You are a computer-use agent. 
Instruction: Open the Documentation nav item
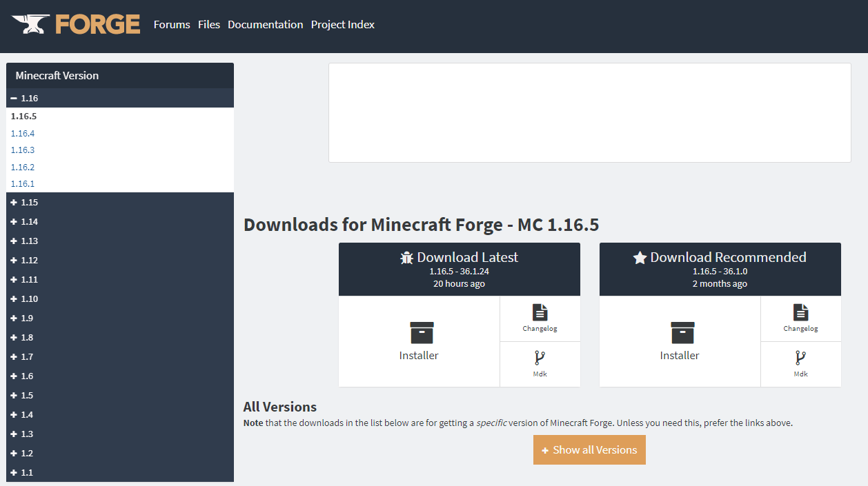pyautogui.click(x=266, y=25)
